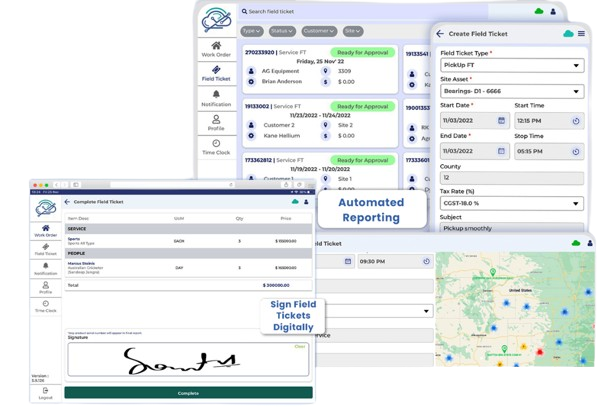Viewport: 612px width, 408px height.
Task: Click Subject field with Pickup smoothly
Action: click(x=512, y=228)
